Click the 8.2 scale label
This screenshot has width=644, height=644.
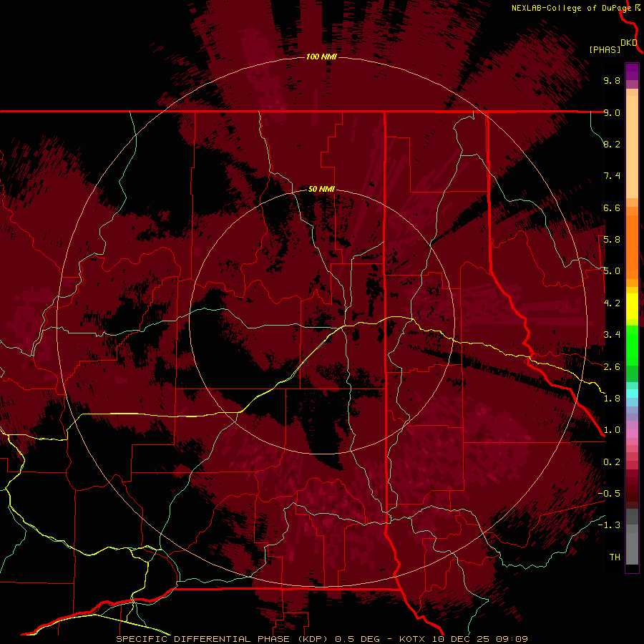coord(612,144)
